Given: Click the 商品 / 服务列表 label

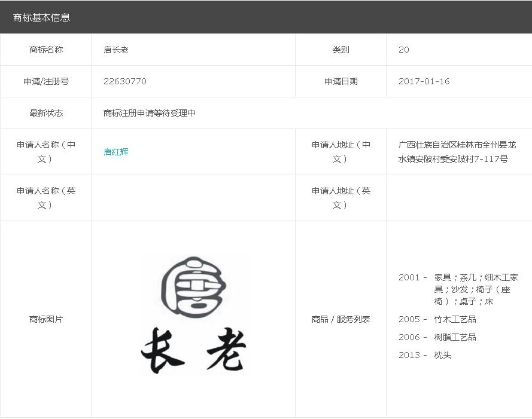Looking at the screenshot, I should [341, 319].
